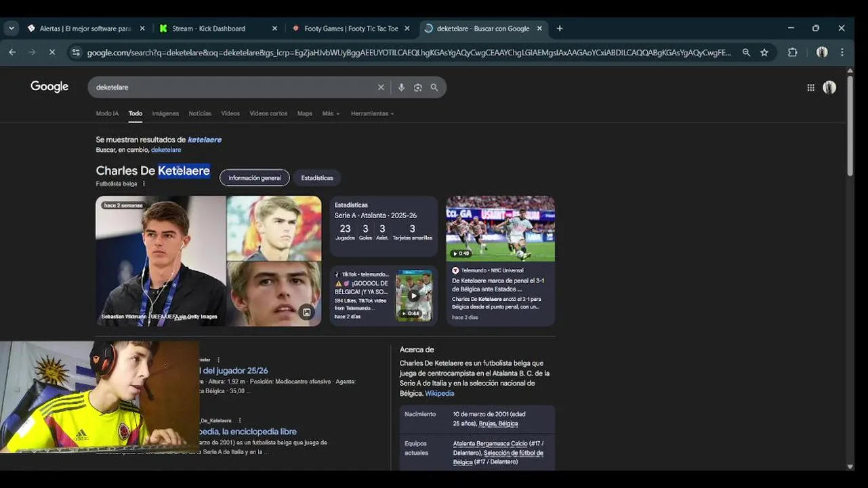
Task: Open the Google account avatar
Action: (x=829, y=87)
